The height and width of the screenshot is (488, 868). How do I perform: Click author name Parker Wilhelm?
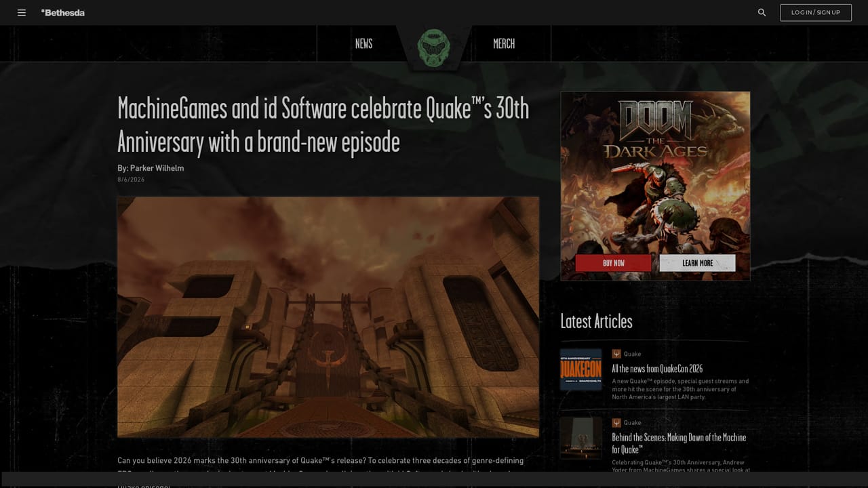[157, 168]
